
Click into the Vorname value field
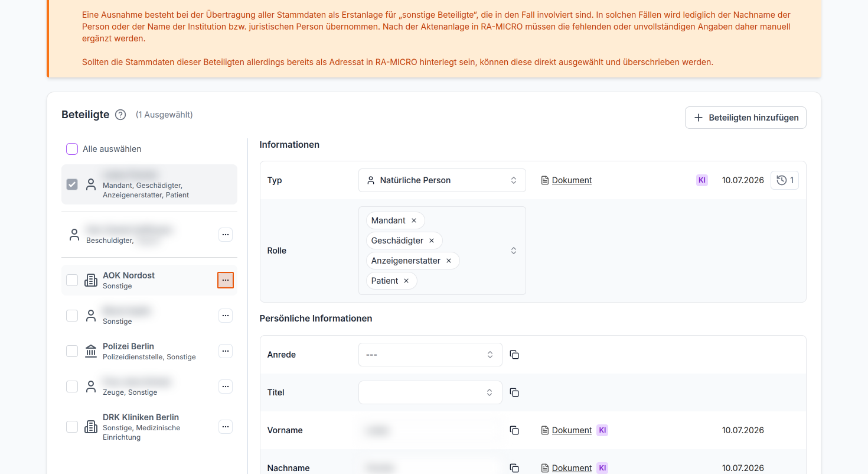pyautogui.click(x=430, y=430)
